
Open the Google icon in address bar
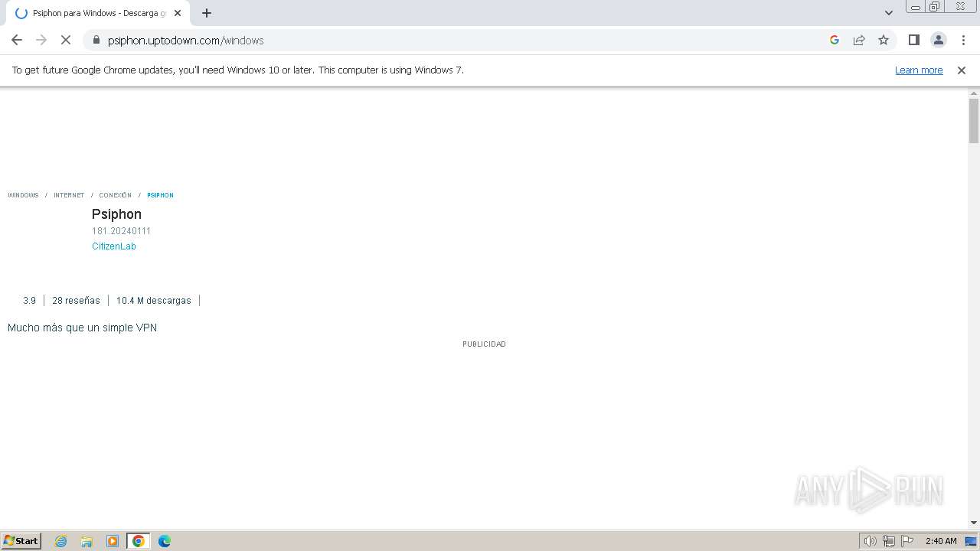coord(835,40)
